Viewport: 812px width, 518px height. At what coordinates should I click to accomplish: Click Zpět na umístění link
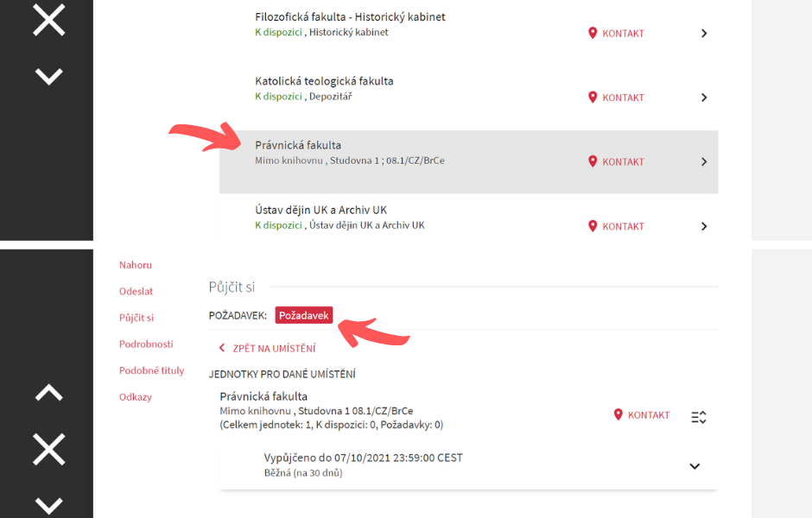(268, 348)
